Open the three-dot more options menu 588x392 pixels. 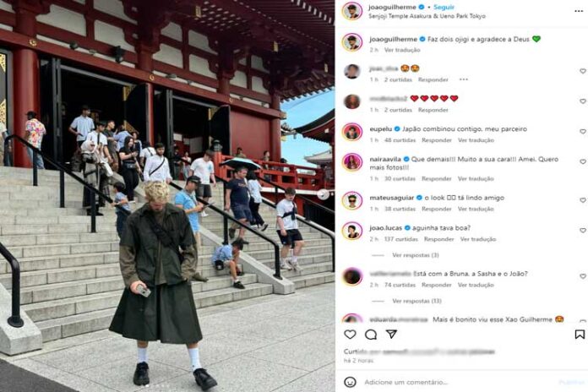click(x=579, y=11)
